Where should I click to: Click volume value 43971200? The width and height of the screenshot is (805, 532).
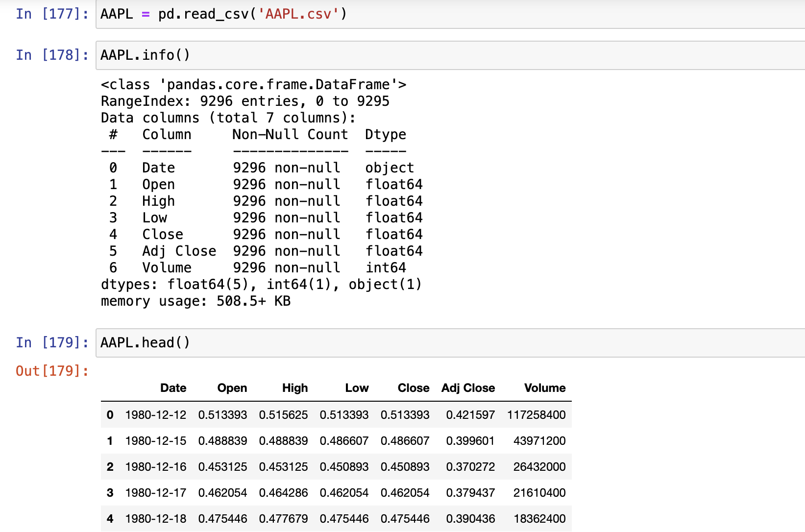point(539,441)
